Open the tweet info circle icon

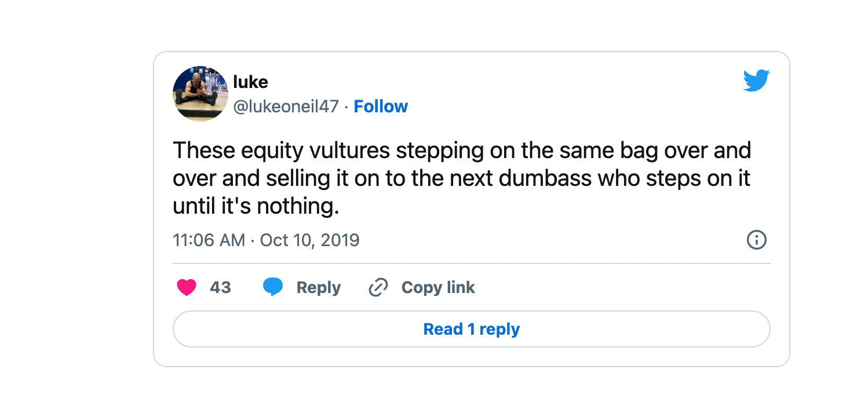point(757,240)
